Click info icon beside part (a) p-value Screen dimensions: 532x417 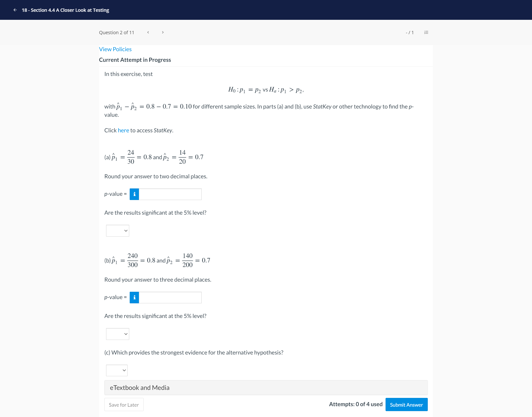click(134, 194)
